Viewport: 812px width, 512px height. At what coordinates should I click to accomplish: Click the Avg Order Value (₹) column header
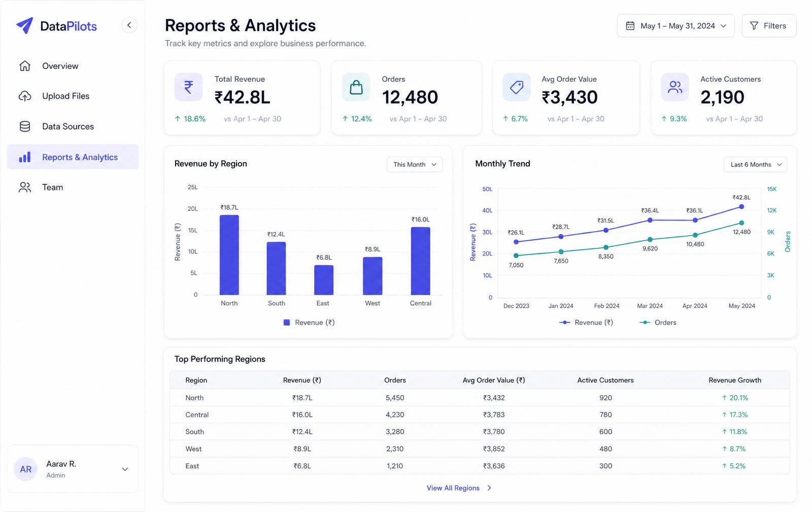494,380
